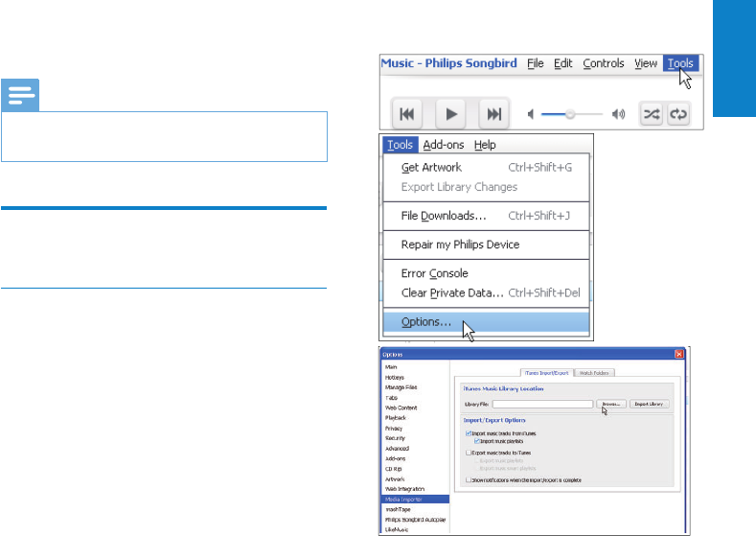Open the Controls menu
The height and width of the screenshot is (536, 756).
coord(603,63)
